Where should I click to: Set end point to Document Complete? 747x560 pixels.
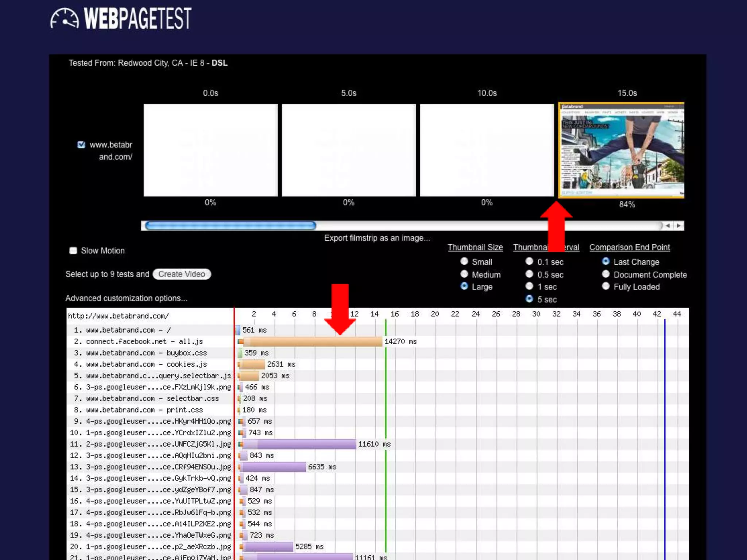(605, 274)
